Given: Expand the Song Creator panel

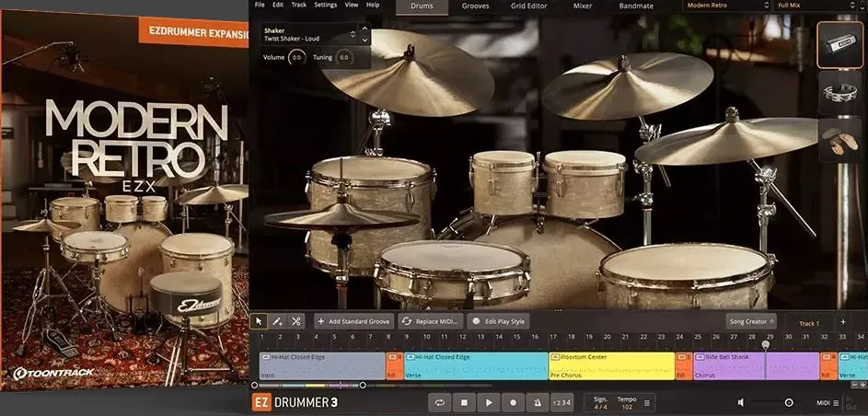Looking at the screenshot, I should (x=751, y=321).
